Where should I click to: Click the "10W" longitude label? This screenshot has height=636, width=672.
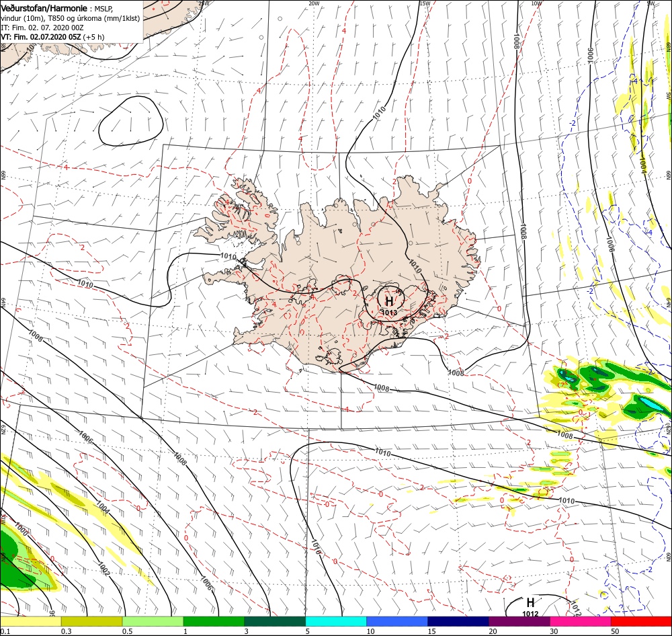tap(536, 3)
